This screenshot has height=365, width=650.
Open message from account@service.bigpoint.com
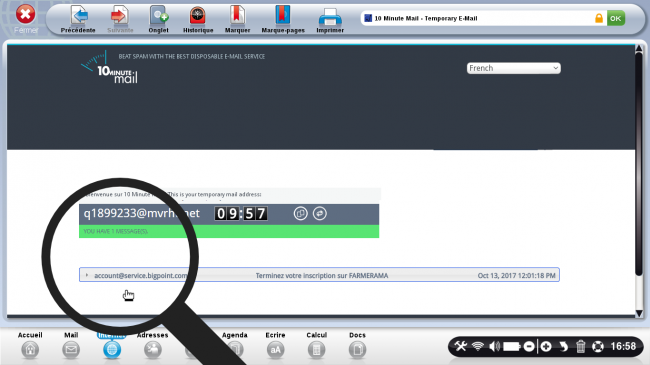click(x=141, y=275)
